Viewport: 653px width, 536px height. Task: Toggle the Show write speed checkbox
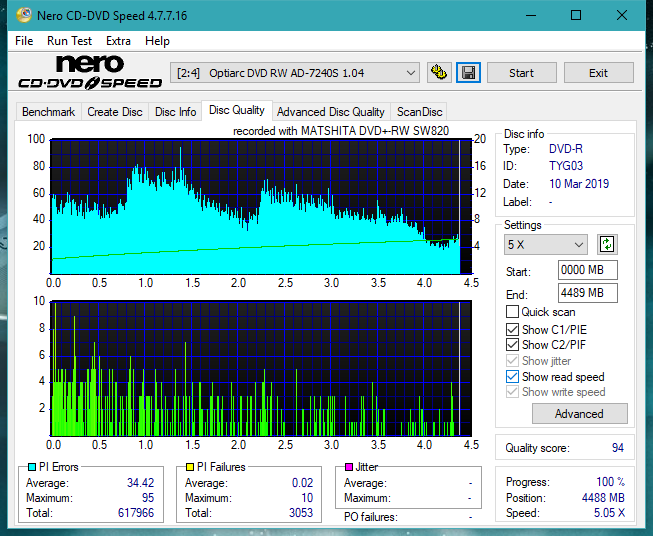(512, 392)
